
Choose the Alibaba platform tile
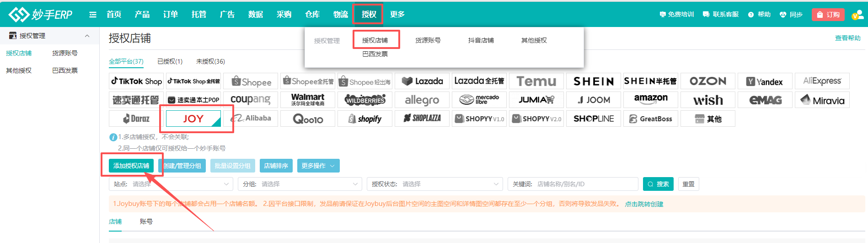click(x=251, y=119)
